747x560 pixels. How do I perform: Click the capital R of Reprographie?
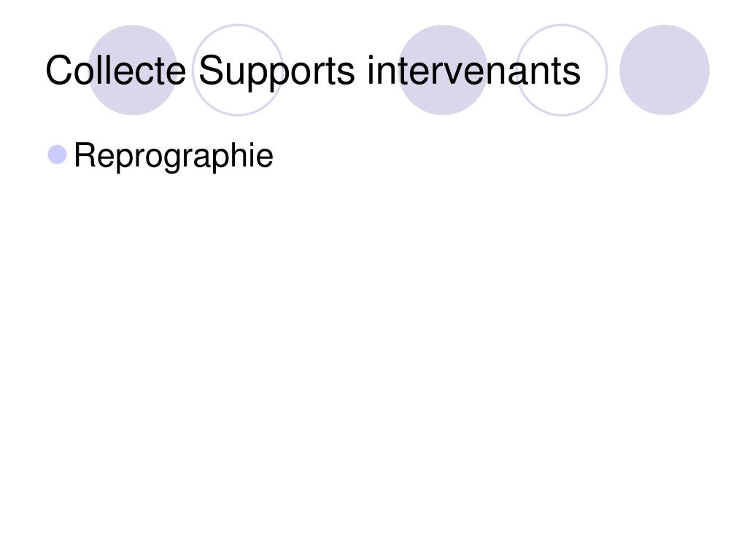[x=85, y=155]
